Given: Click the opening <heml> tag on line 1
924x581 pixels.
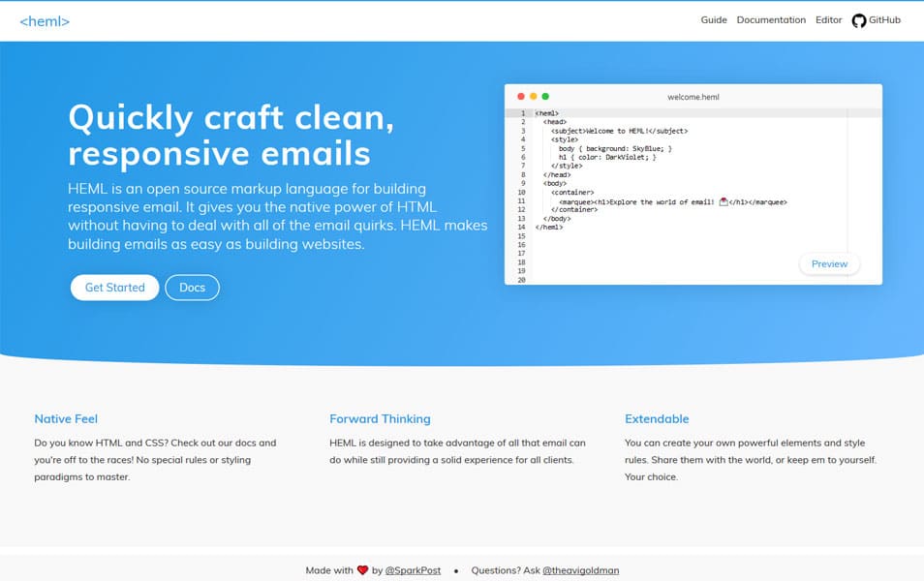Looking at the screenshot, I should pyautogui.click(x=547, y=113).
